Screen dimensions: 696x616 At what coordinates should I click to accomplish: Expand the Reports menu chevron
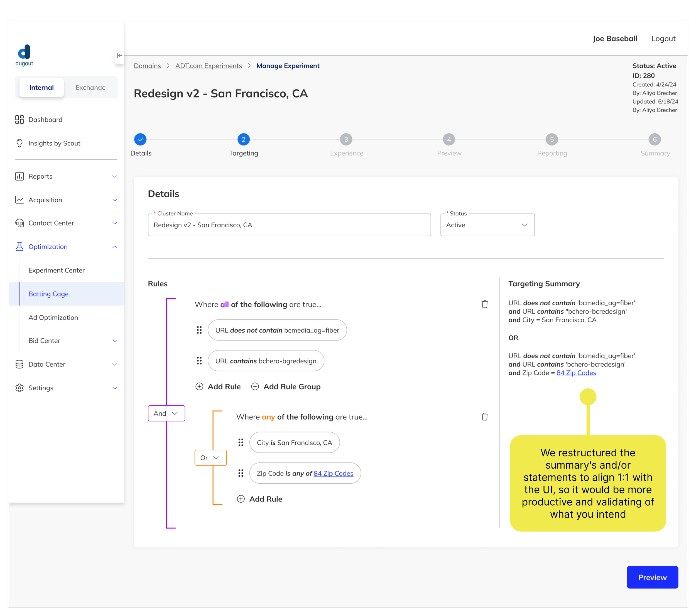point(115,176)
